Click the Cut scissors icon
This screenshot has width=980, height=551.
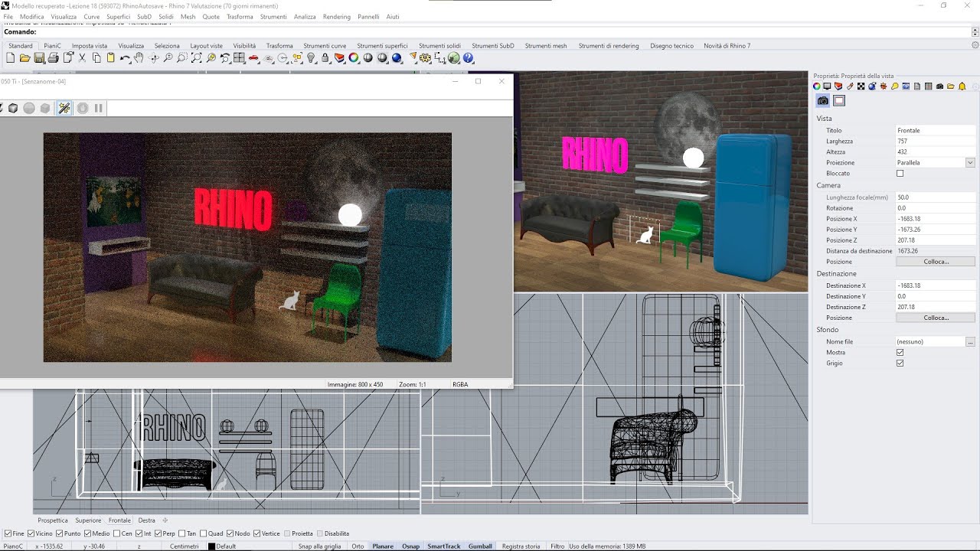click(81, 57)
